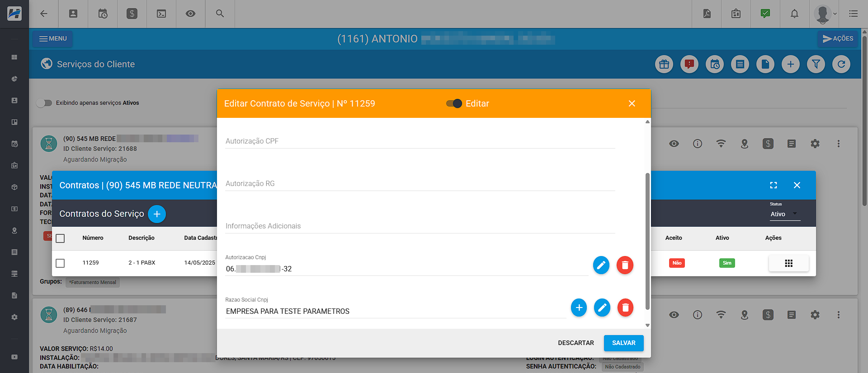Edit the Autorizacao Cnpj value with pencil icon
The image size is (868, 373).
click(x=601, y=265)
